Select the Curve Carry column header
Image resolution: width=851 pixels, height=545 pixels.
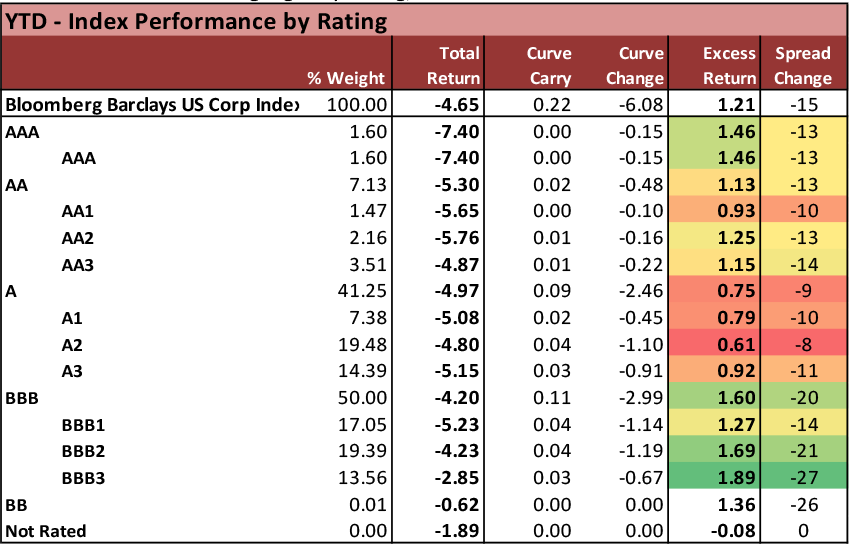coord(549,65)
